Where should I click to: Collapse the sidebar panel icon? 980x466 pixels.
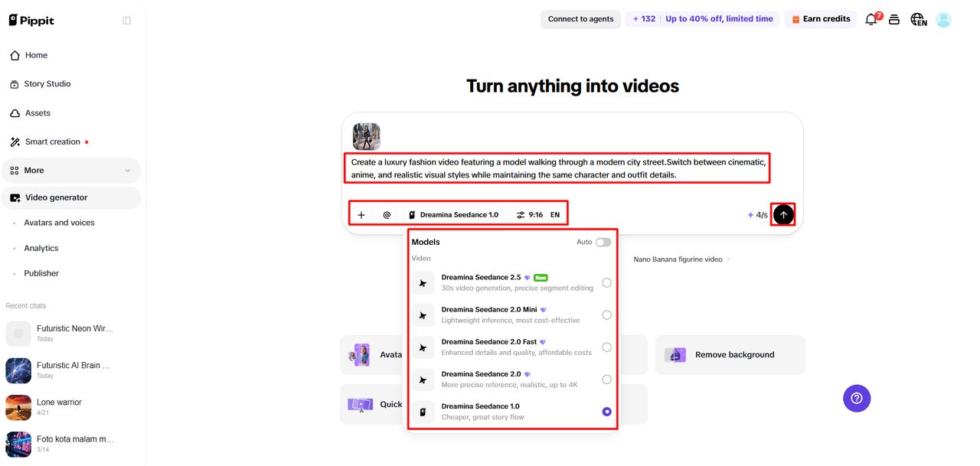(127, 21)
